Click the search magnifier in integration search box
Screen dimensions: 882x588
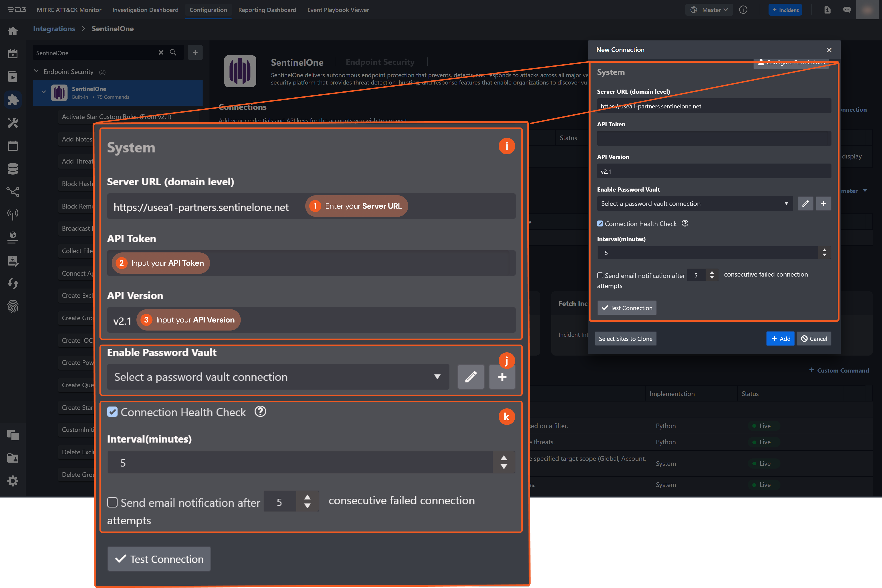pyautogui.click(x=173, y=53)
